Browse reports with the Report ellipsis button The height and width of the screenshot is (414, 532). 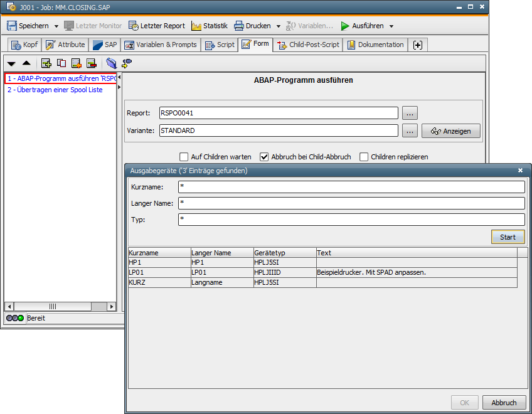[x=411, y=113]
